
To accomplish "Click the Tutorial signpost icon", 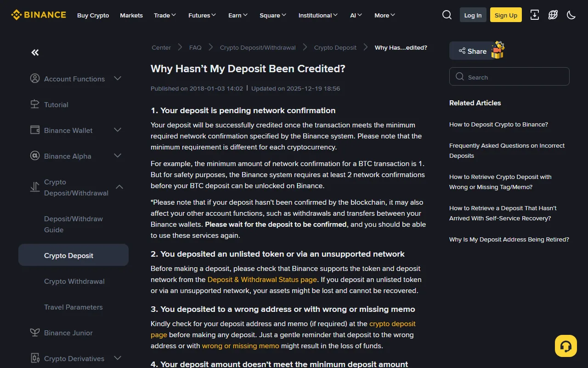I will pos(35,104).
